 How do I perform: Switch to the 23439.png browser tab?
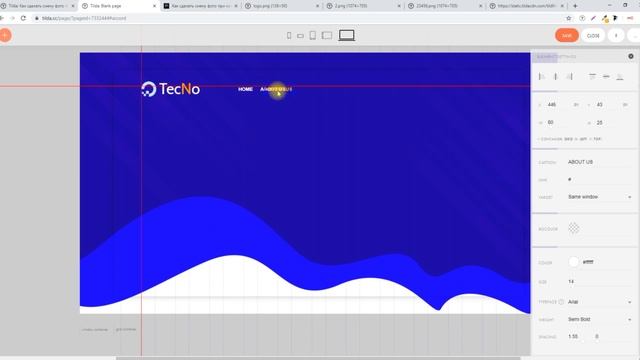[x=445, y=6]
